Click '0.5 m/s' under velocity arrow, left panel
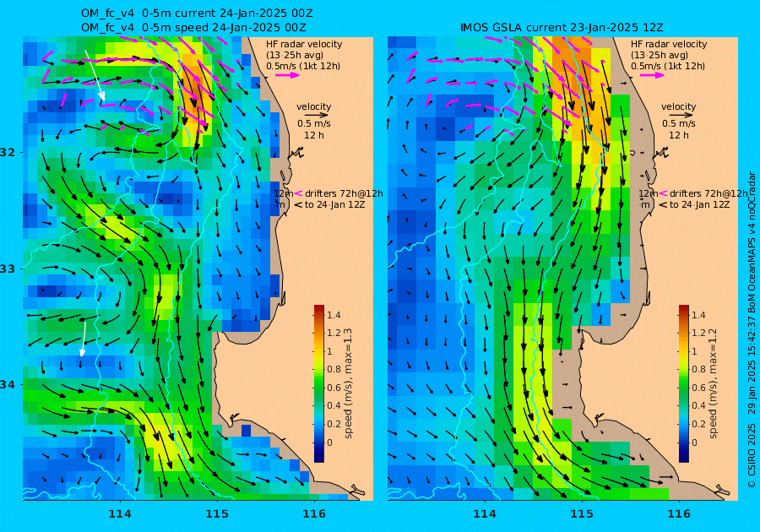760x532 pixels. coord(313,123)
